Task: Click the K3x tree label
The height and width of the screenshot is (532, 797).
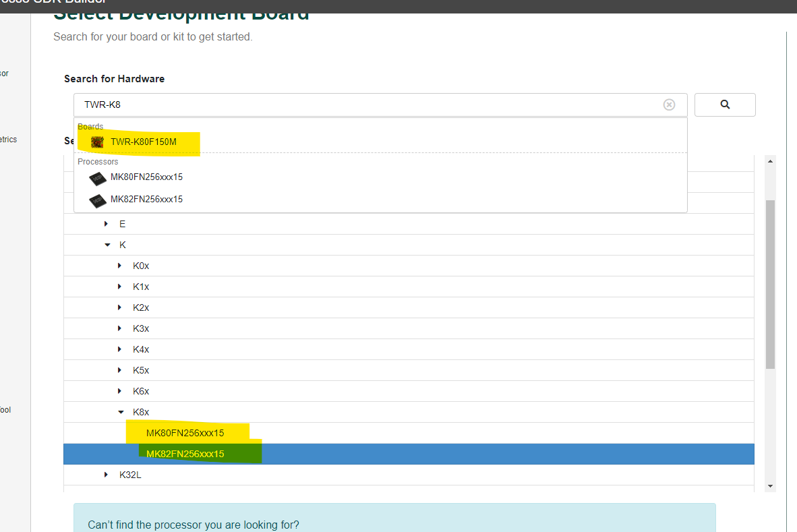Action: (x=141, y=328)
